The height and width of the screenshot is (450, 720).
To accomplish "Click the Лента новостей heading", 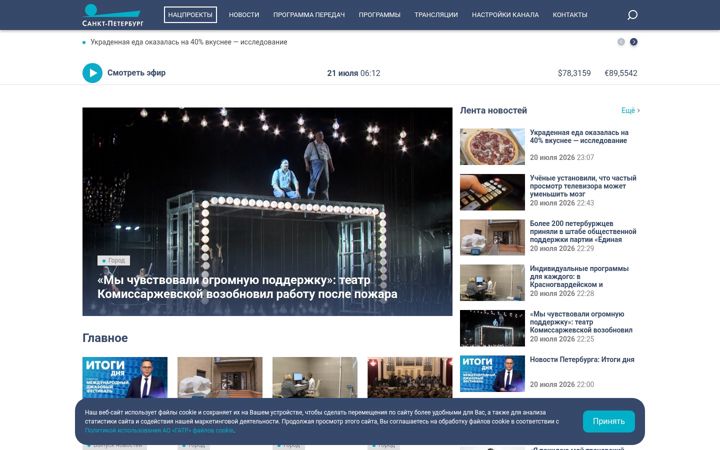I will [x=493, y=110].
